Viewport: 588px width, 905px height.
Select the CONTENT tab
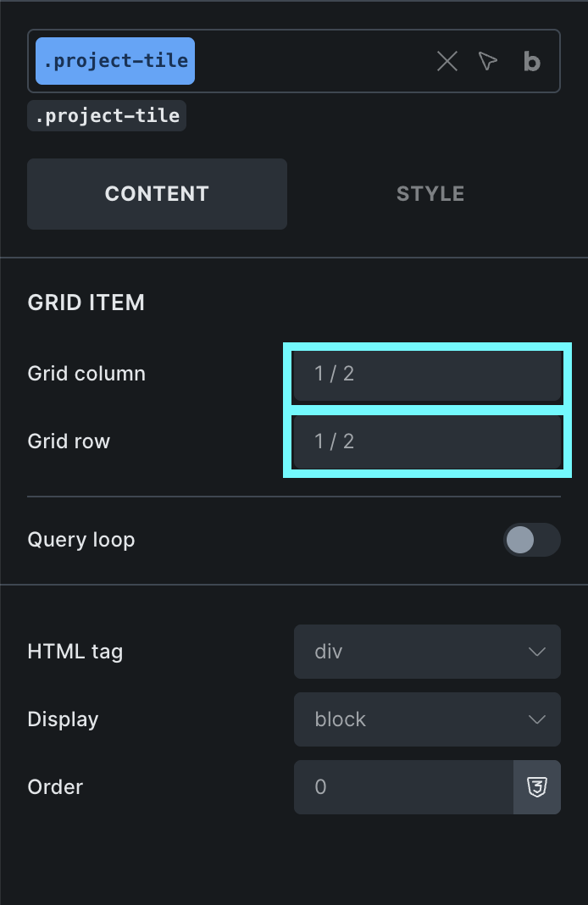pos(157,194)
